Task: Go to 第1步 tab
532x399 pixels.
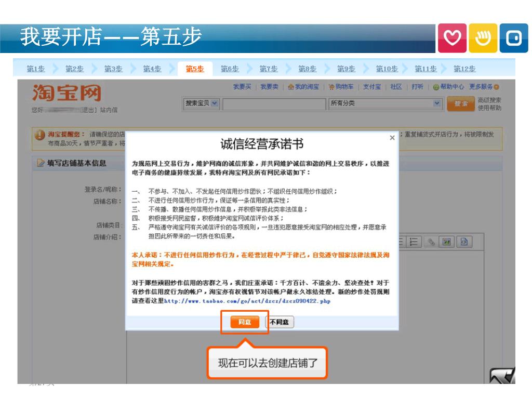Action: click(x=36, y=69)
